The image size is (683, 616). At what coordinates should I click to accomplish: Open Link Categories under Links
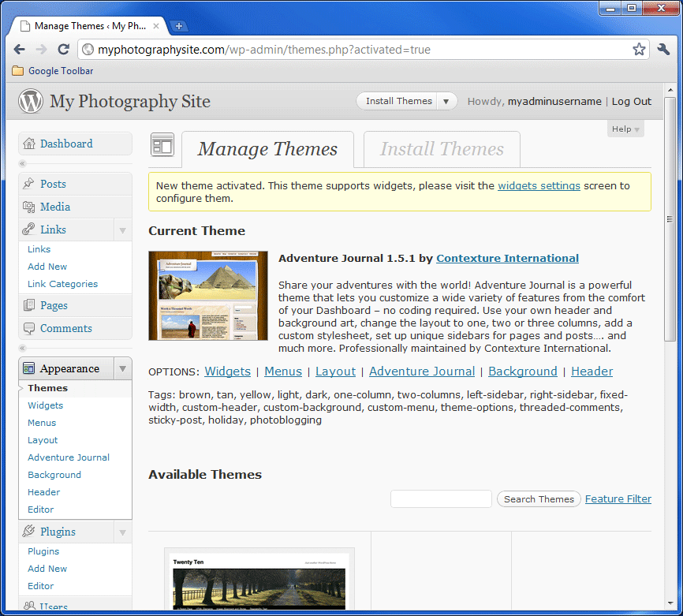pyautogui.click(x=63, y=284)
